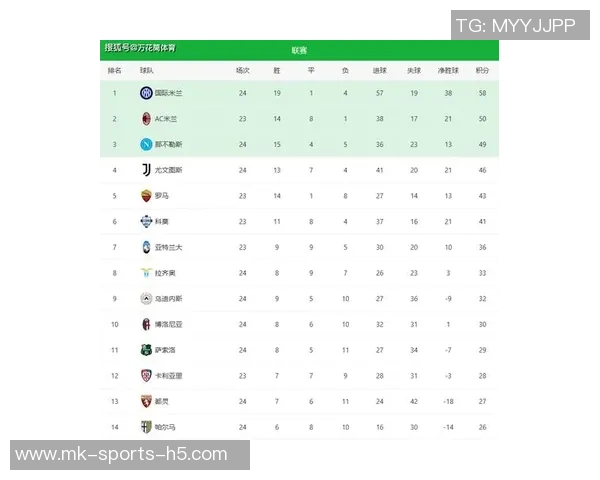The width and height of the screenshot is (600, 480).
Task: Select the Napoli club logo
Action: [146, 144]
